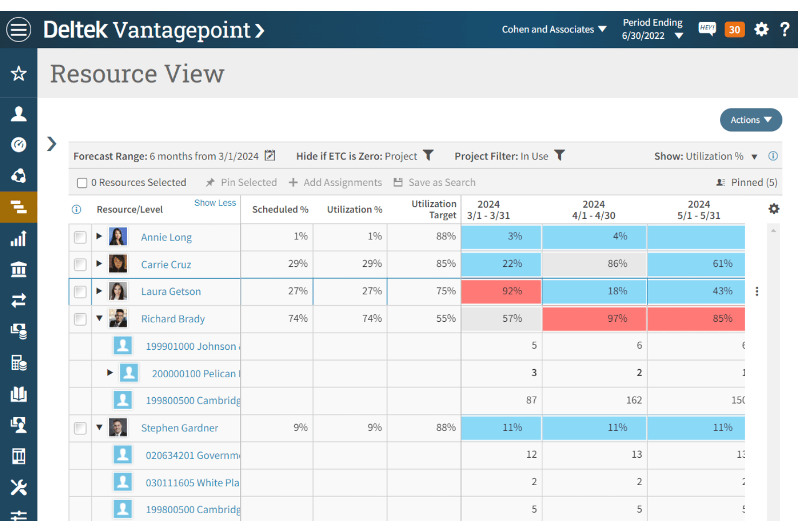This screenshot has width=798, height=532.
Task: Click Hide if ETC is Zero filter icon
Action: tap(428, 155)
